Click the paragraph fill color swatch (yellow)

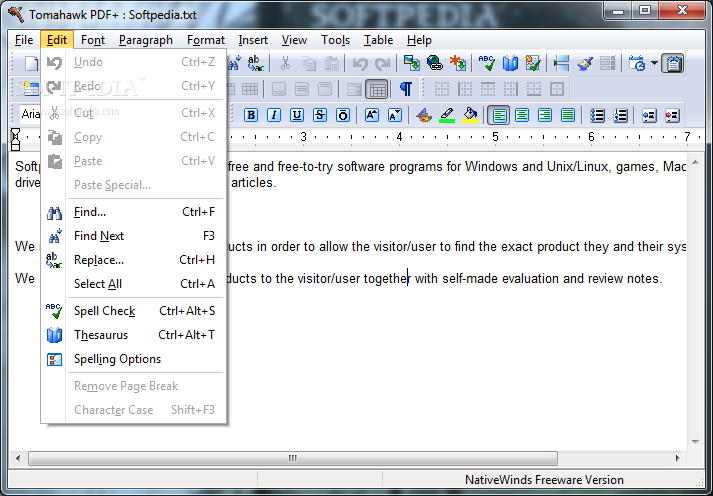point(470,115)
